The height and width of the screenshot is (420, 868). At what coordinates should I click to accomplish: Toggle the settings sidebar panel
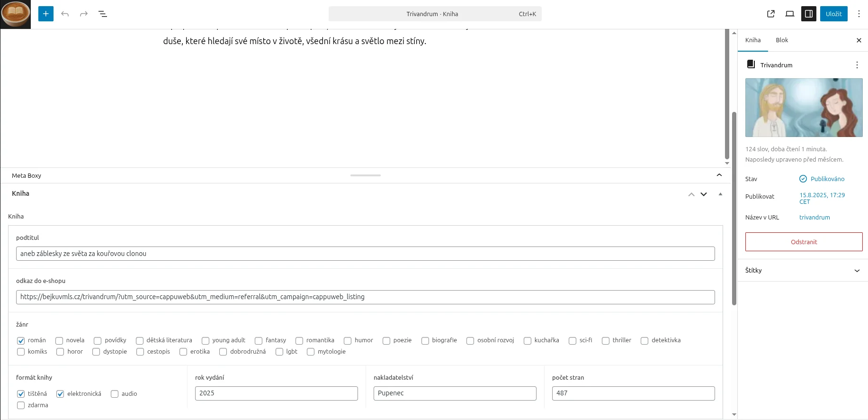[x=809, y=14]
